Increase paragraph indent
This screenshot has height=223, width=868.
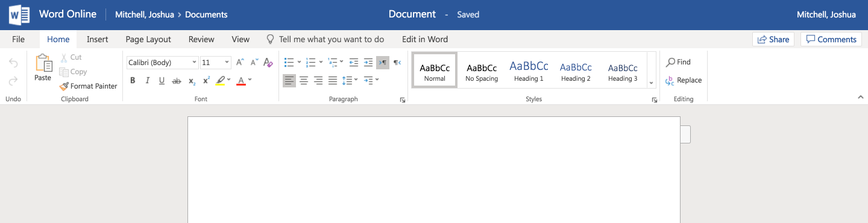coord(368,62)
